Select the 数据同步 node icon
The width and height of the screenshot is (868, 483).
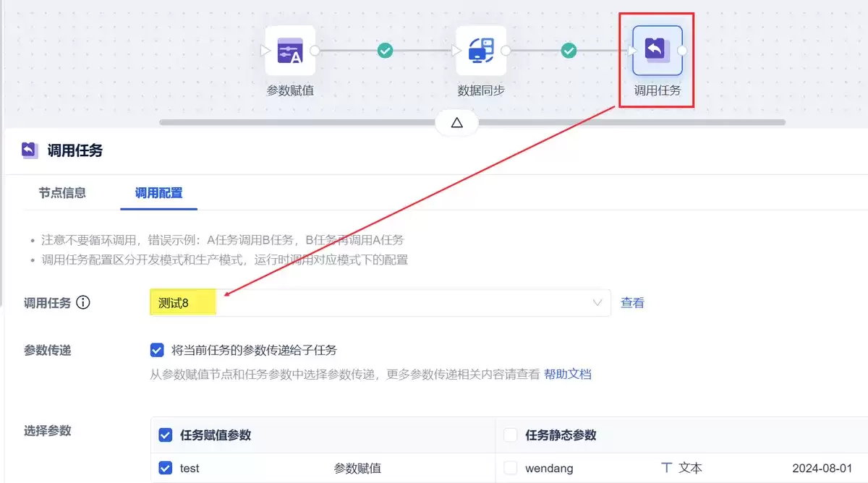[481, 51]
